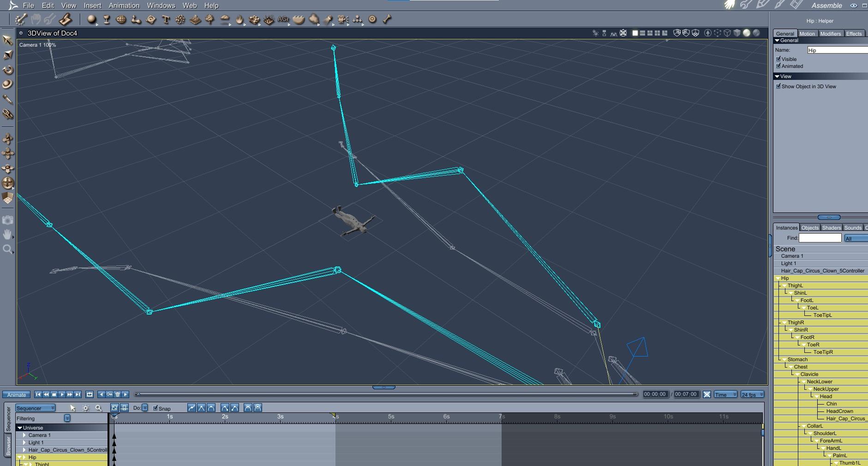The image size is (868, 466).
Task: Click the render range marker near 4s
Action: (333, 415)
